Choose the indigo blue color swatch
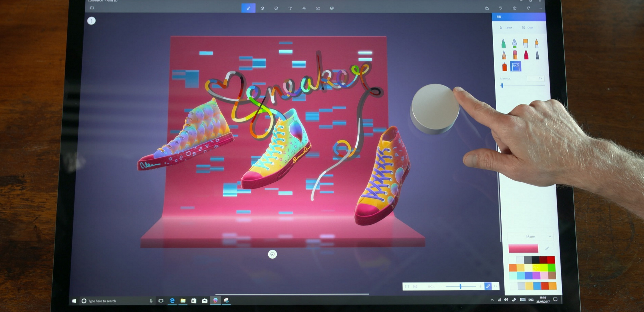 [529, 276]
